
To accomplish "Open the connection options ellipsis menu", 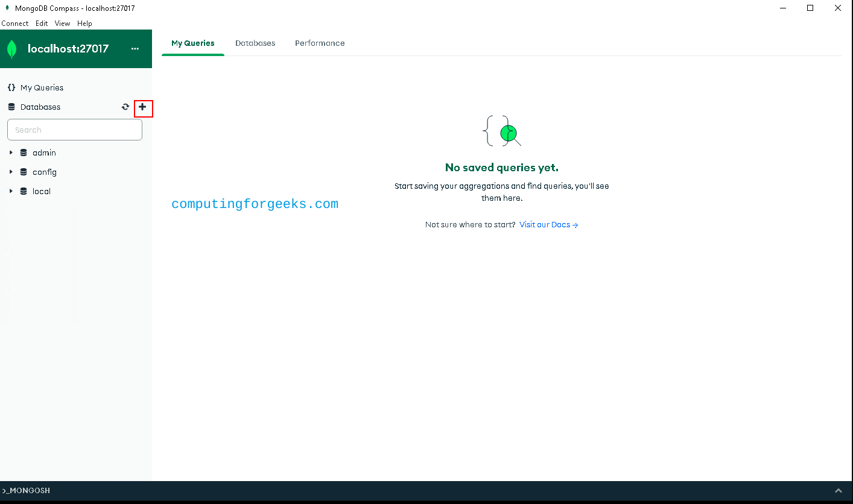I will tap(135, 49).
